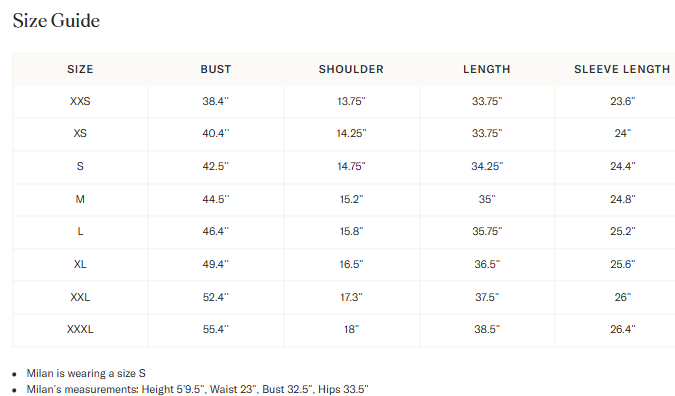Click the SHOULDER column header

(x=351, y=69)
